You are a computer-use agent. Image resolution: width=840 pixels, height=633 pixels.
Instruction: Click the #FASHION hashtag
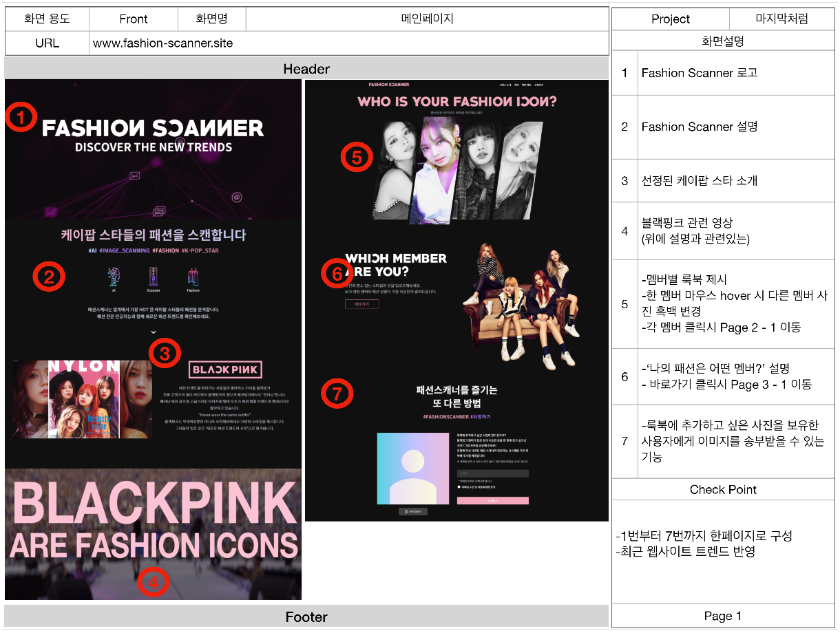click(165, 251)
